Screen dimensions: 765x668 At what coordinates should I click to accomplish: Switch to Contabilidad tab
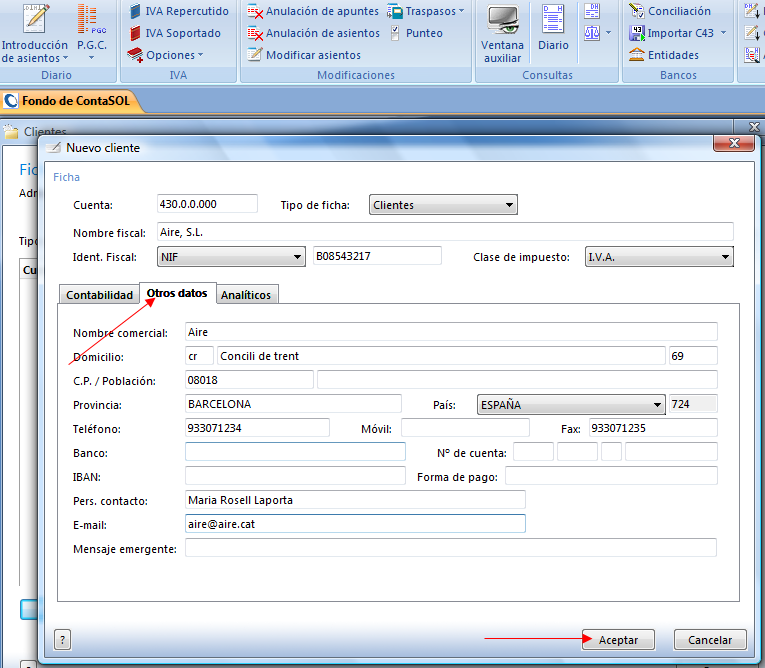tap(99, 295)
